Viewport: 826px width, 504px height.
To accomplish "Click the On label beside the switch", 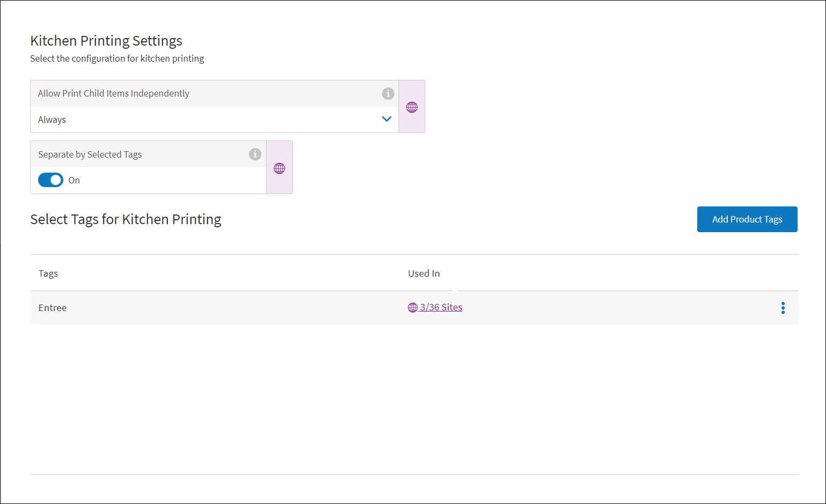I will tap(74, 181).
